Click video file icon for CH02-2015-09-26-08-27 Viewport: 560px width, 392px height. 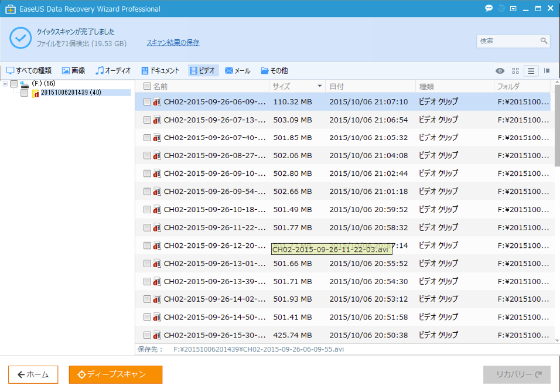(157, 155)
